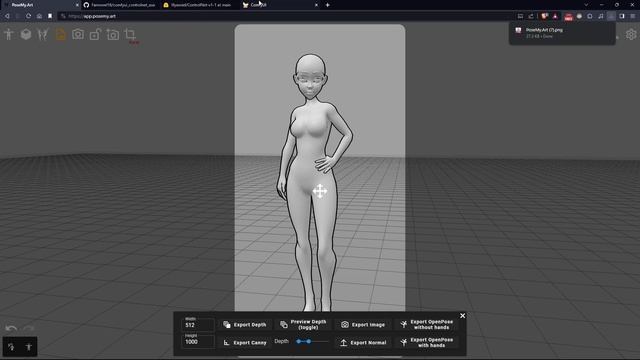
Task: Click the left icon in bottom-left panel
Action: coord(11,347)
